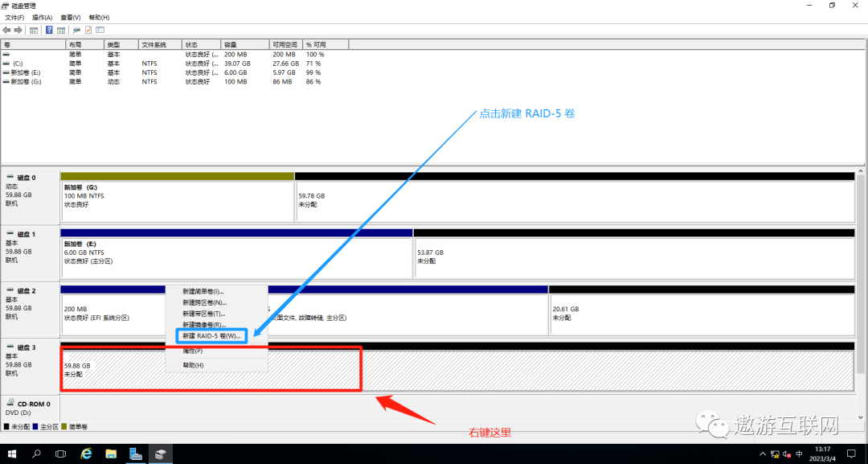Click the 中 input method indicator

[799, 454]
